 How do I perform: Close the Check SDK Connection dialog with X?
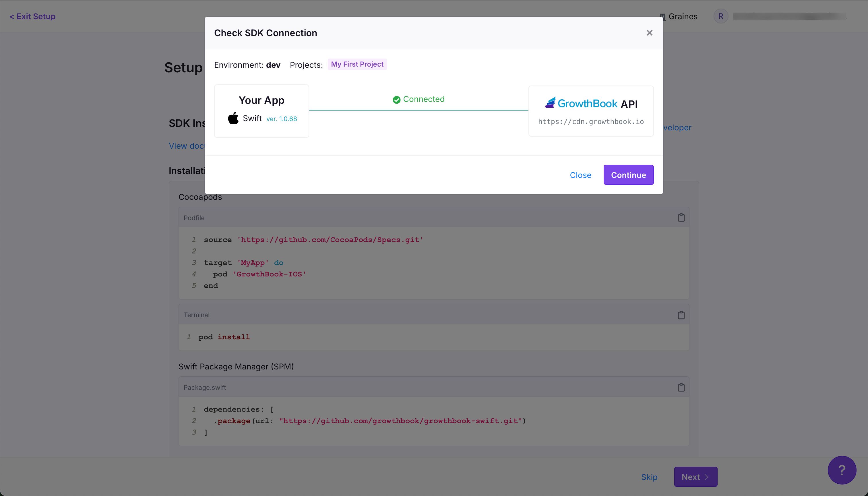point(649,33)
